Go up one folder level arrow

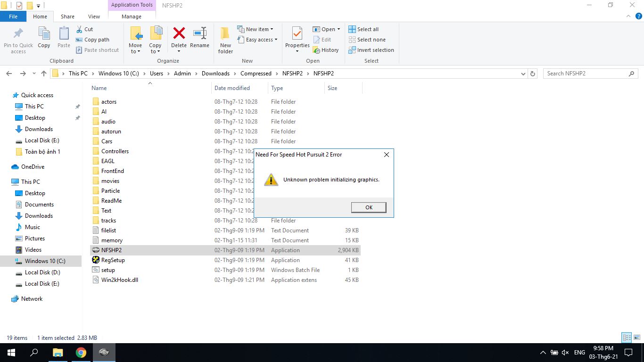(x=44, y=74)
